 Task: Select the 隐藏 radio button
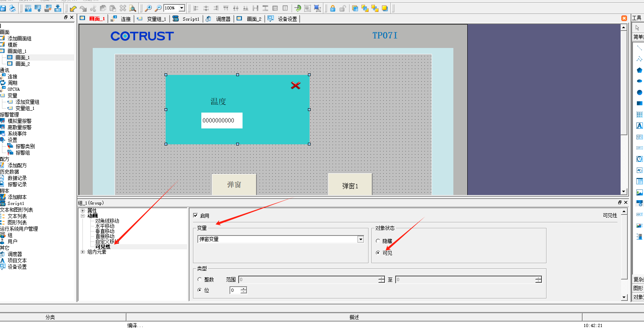tap(378, 241)
